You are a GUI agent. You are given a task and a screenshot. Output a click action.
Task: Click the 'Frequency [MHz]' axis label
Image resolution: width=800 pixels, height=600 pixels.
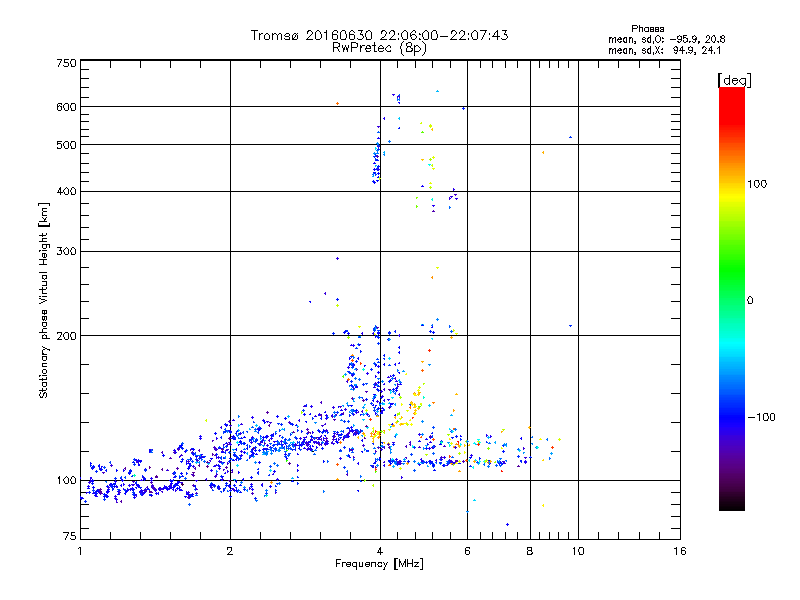point(379,564)
